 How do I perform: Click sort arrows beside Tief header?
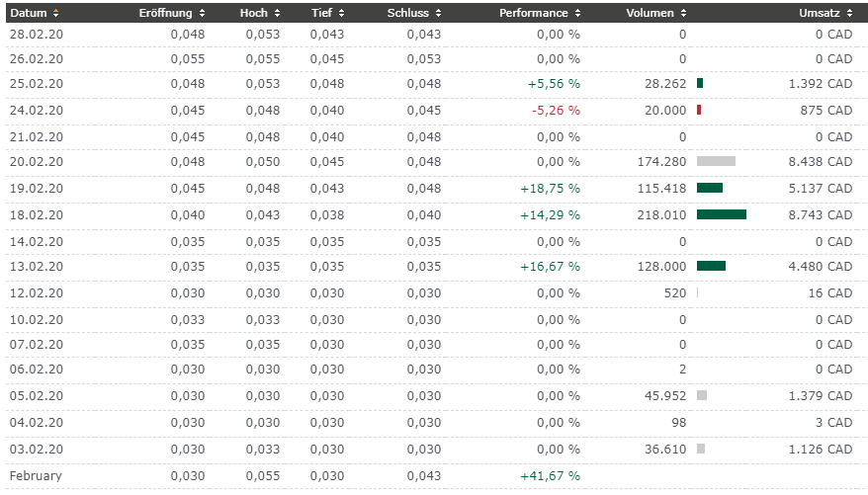[x=342, y=14]
